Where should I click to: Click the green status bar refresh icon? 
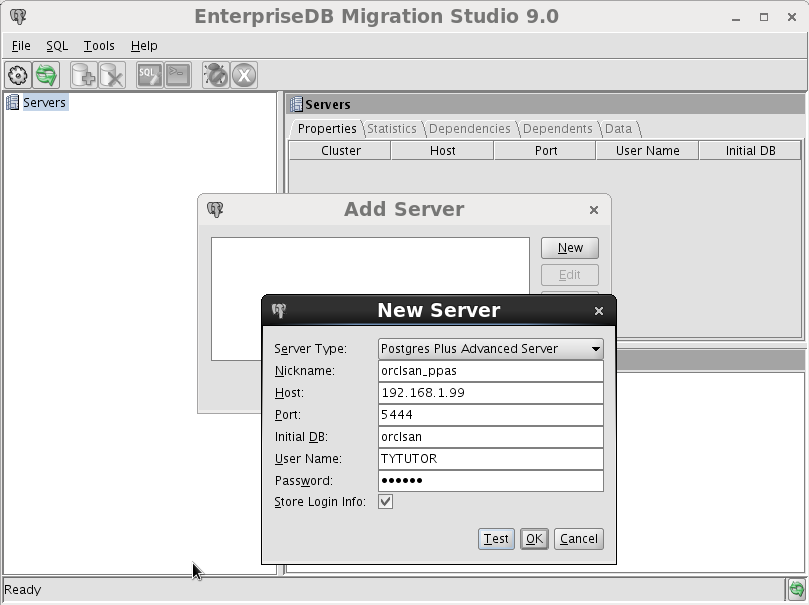[795, 589]
